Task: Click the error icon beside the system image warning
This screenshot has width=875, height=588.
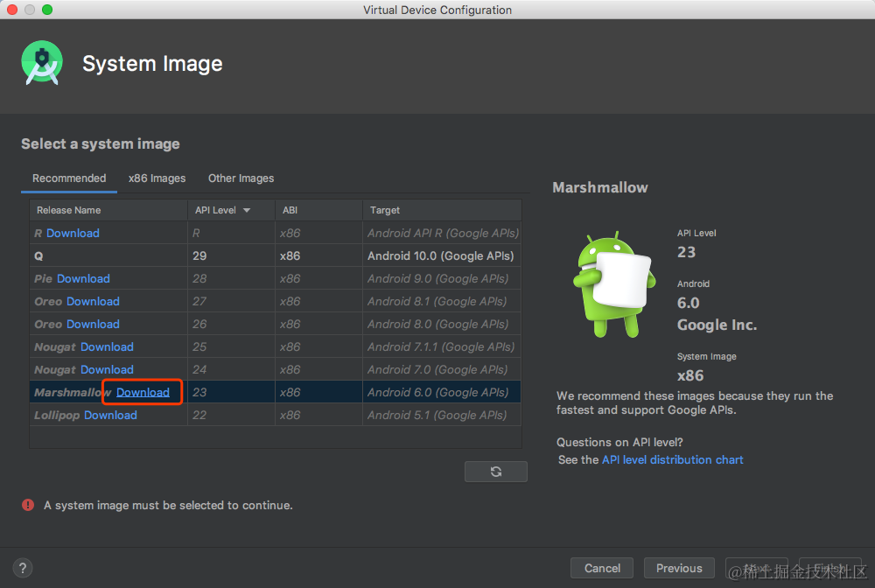Action: (x=28, y=505)
